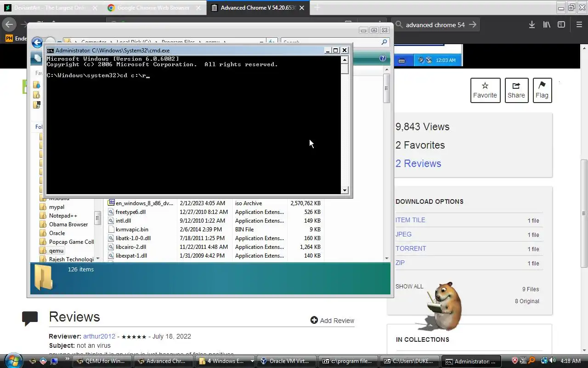Select the Popcap Game Coll folder
588x368 pixels.
pos(71,242)
